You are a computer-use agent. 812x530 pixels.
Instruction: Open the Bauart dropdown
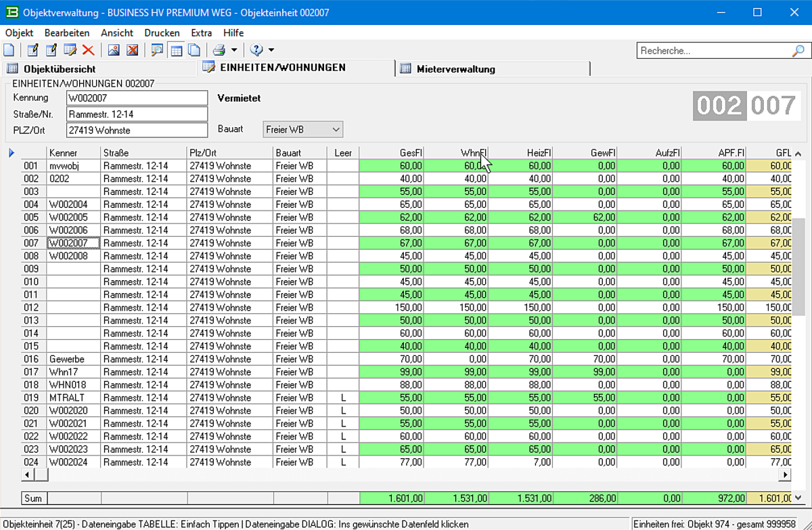[x=336, y=129]
